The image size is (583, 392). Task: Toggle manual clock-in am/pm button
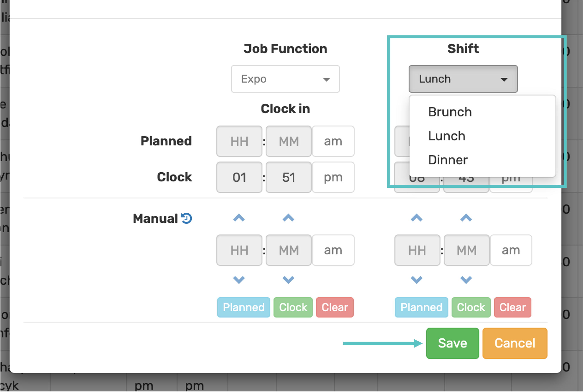click(333, 250)
